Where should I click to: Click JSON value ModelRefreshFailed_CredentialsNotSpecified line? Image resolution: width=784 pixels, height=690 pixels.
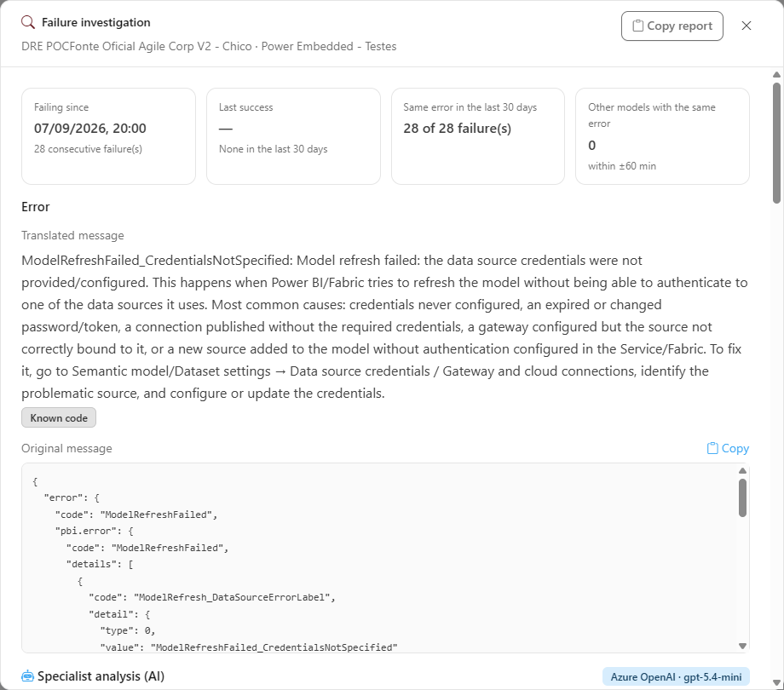pos(249,647)
